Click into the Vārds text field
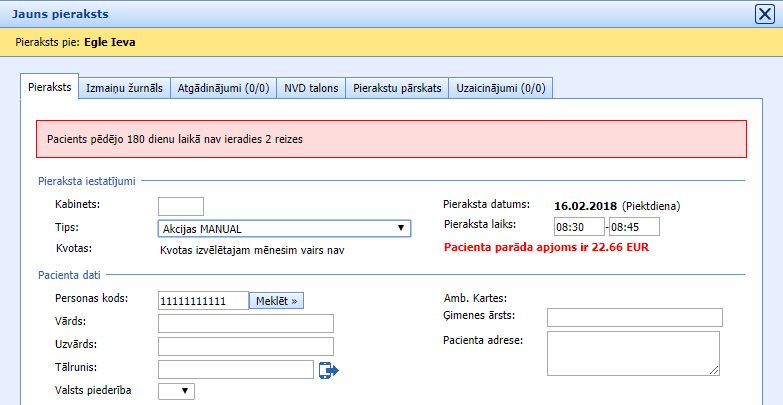Viewport: 783px width, 405px height. click(x=245, y=323)
